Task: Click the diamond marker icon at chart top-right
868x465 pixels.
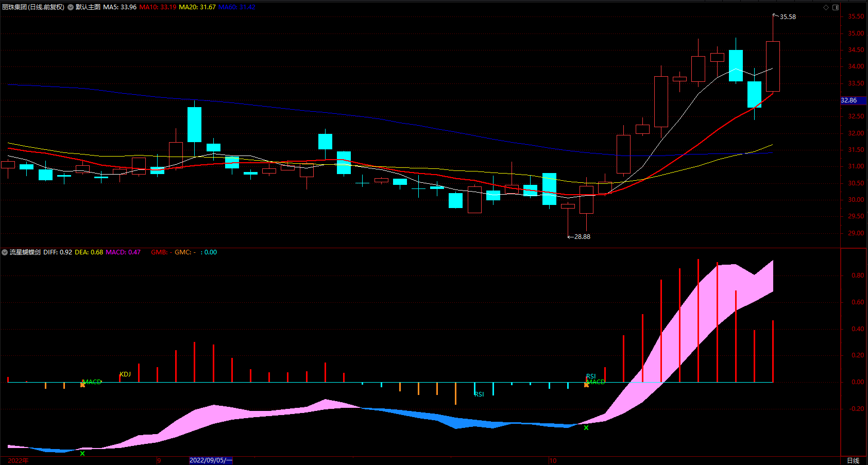Action: pos(826,7)
